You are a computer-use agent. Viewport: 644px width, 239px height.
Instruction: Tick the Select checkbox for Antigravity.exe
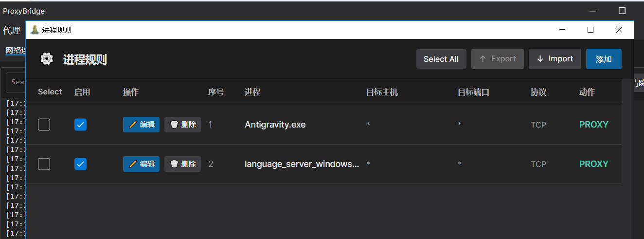click(44, 125)
